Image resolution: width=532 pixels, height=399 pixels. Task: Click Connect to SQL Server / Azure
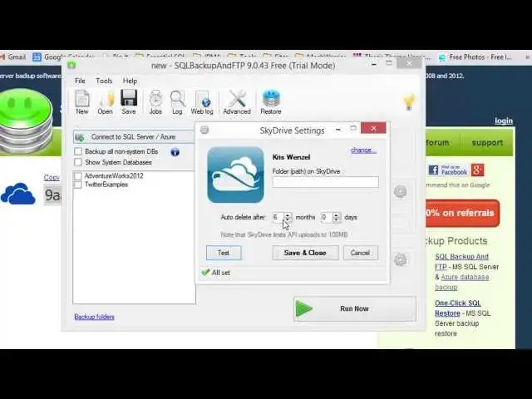pyautogui.click(x=134, y=136)
